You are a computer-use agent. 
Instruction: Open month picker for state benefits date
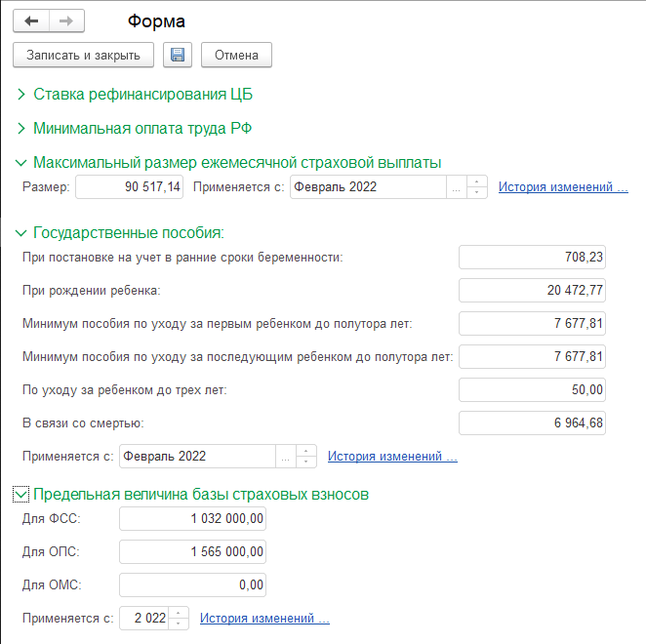(285, 456)
